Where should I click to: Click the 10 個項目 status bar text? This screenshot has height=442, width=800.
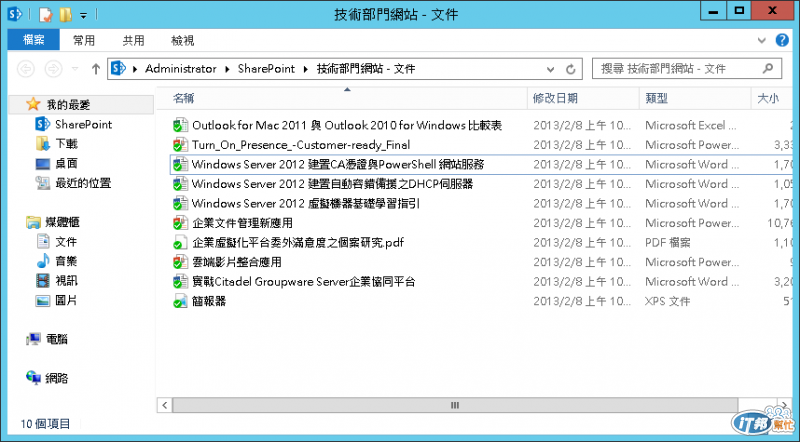45,424
